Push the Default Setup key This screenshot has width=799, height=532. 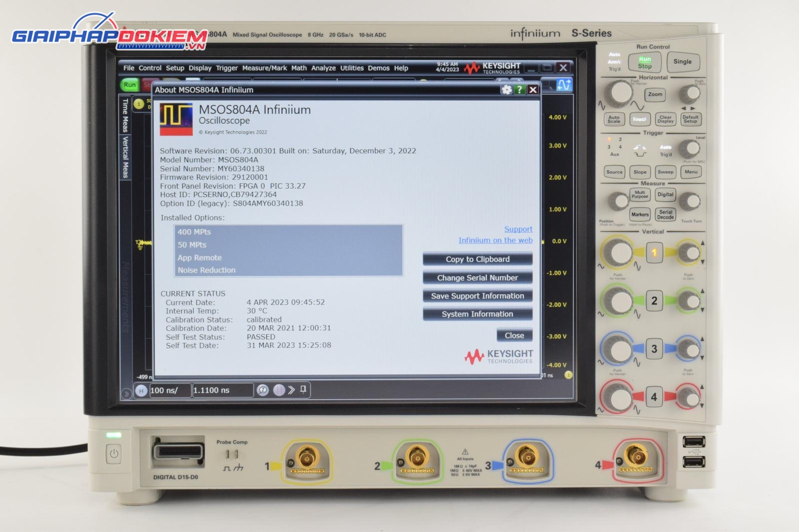pyautogui.click(x=691, y=119)
